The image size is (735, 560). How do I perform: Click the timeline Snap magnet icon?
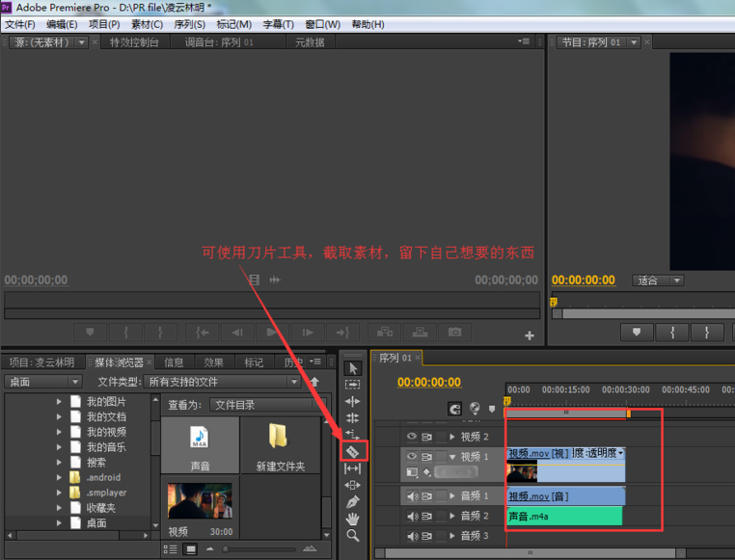(455, 409)
